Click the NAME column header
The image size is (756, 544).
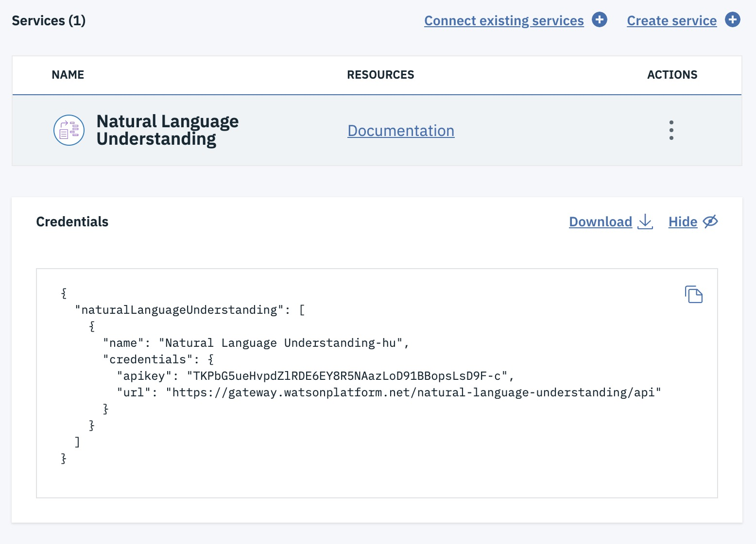pos(68,75)
